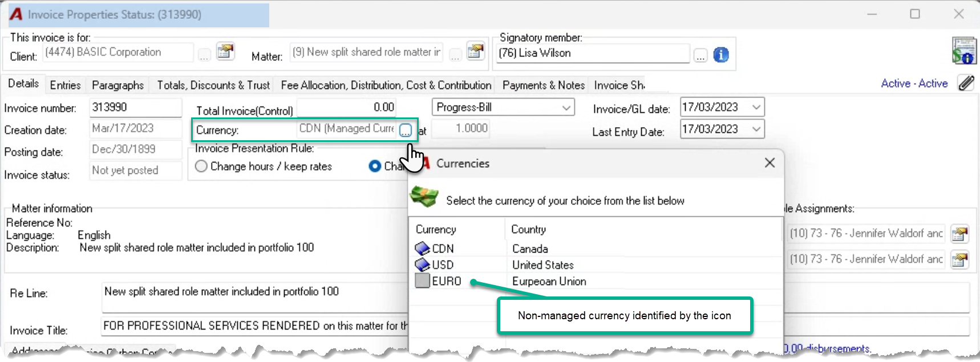Open Fee Allocation, Distribution, Cost & Contribution tab

pyautogui.click(x=386, y=85)
